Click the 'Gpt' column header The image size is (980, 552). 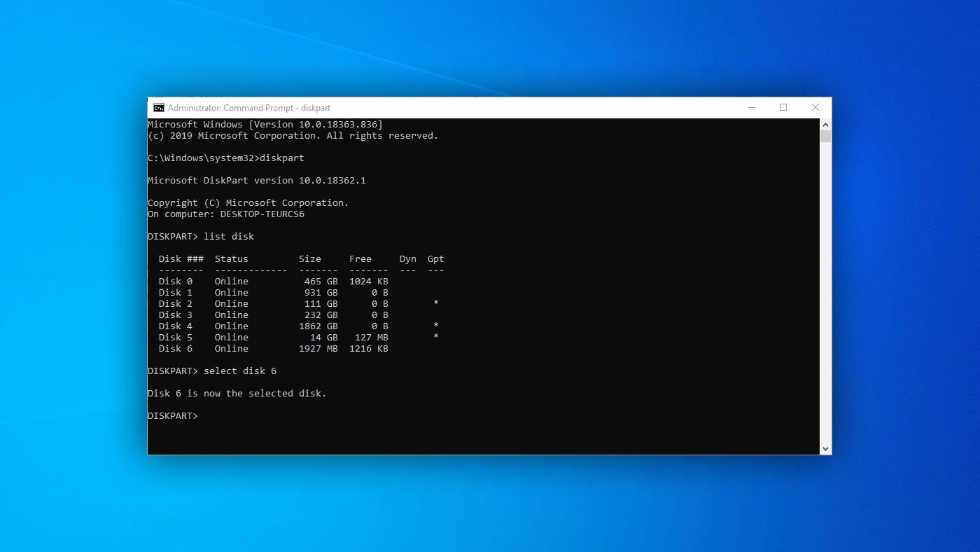coord(436,258)
